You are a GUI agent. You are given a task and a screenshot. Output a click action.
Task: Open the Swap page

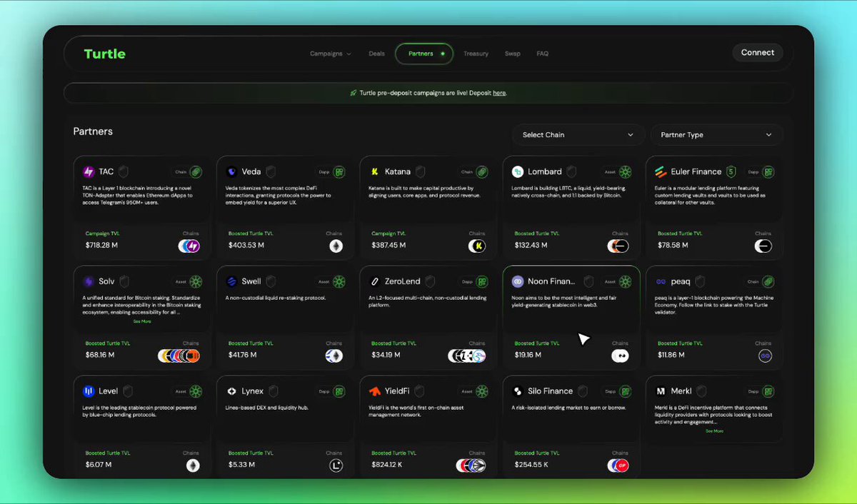512,54
